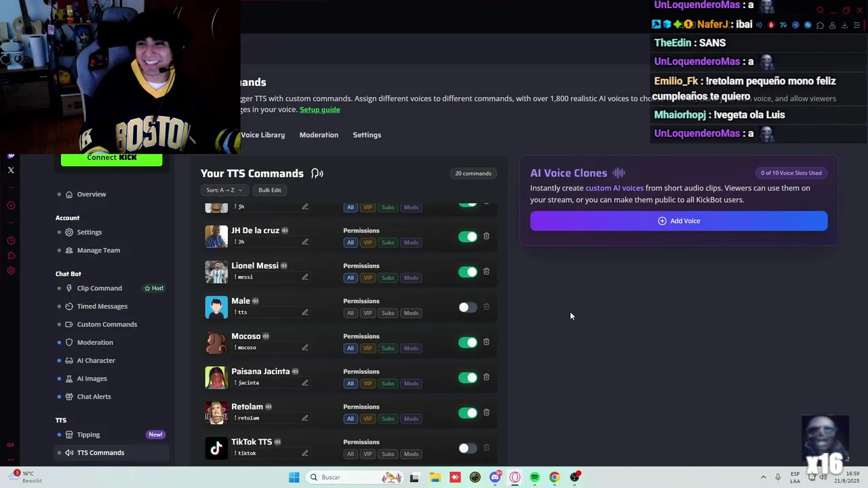Viewport: 868px width, 488px height.
Task: Click the Paisana Jacinta avatar thumbnail
Action: click(216, 378)
